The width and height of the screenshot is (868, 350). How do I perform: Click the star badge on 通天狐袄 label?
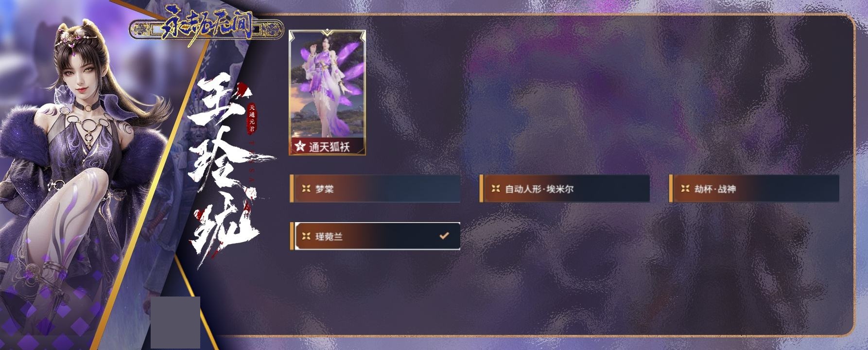[x=300, y=146]
